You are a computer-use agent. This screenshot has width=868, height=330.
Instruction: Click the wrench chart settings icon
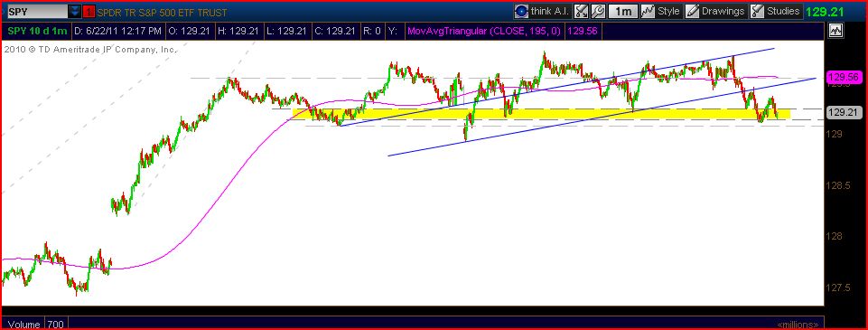(x=597, y=11)
